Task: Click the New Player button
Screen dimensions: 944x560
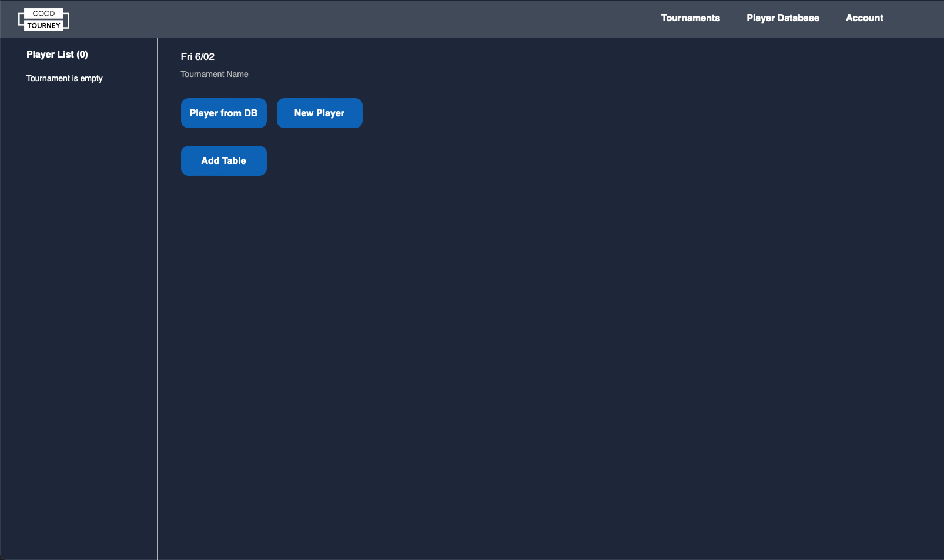Action: coord(319,113)
